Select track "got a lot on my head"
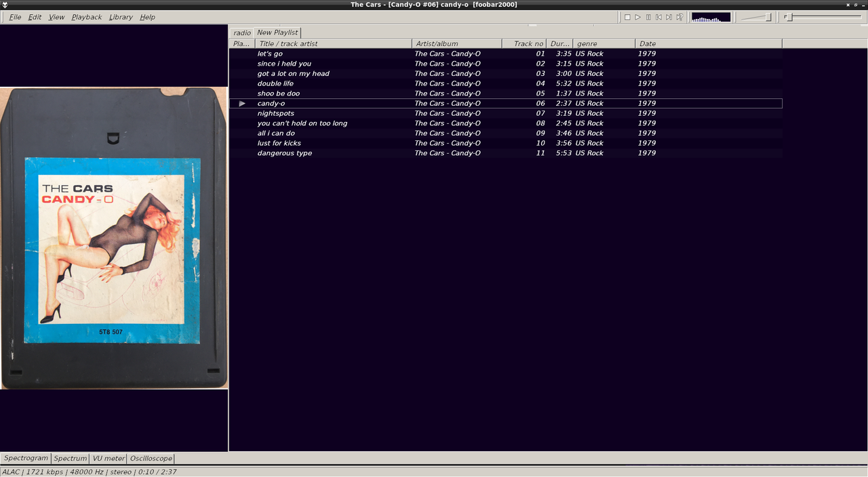 pyautogui.click(x=506, y=73)
